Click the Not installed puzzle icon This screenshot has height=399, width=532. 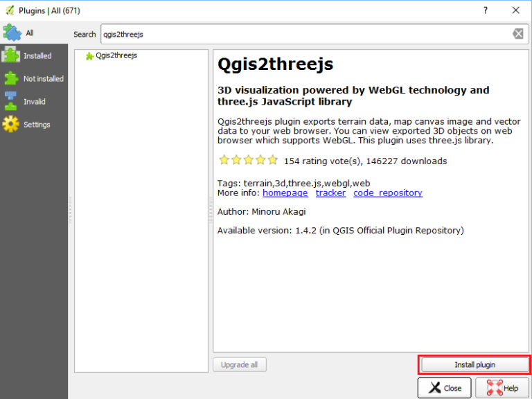point(12,78)
